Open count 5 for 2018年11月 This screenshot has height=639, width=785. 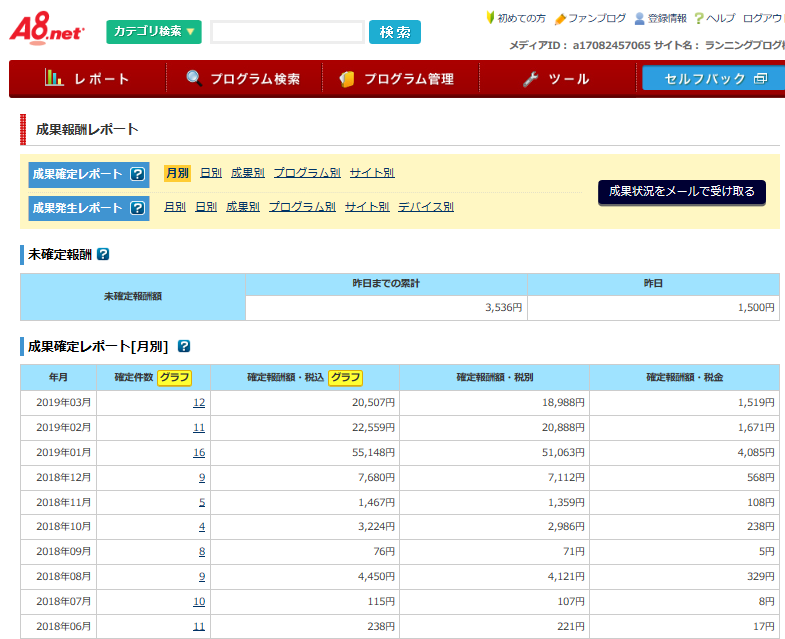click(202, 502)
